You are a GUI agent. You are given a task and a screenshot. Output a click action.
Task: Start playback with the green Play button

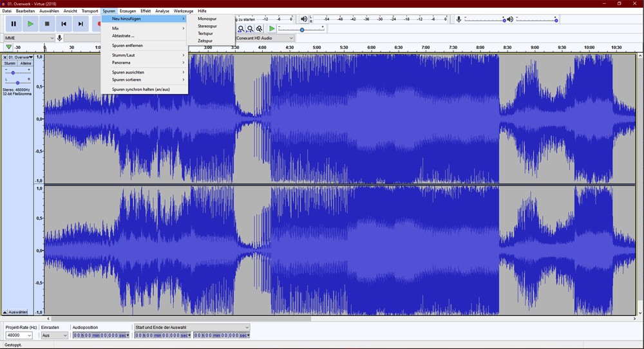click(x=30, y=24)
